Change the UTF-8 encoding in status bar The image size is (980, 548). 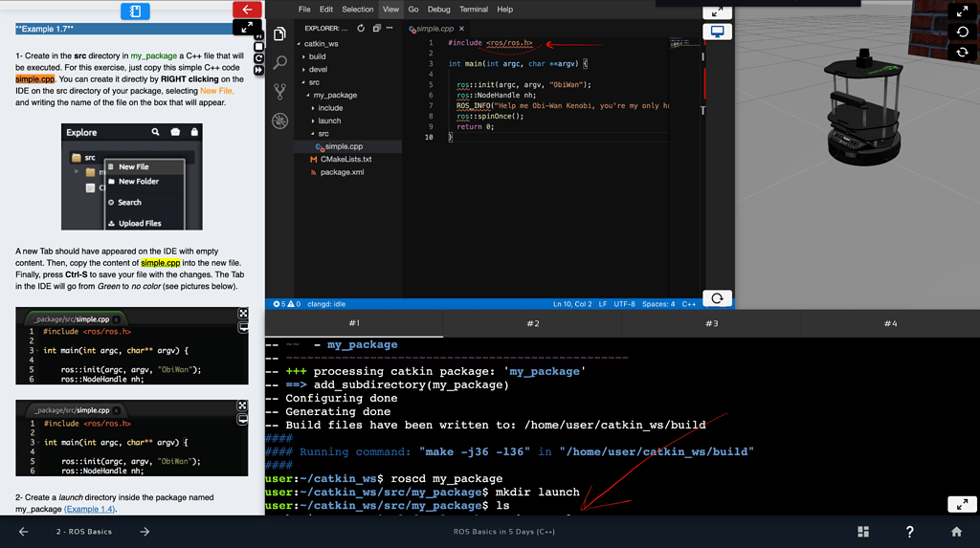click(624, 304)
